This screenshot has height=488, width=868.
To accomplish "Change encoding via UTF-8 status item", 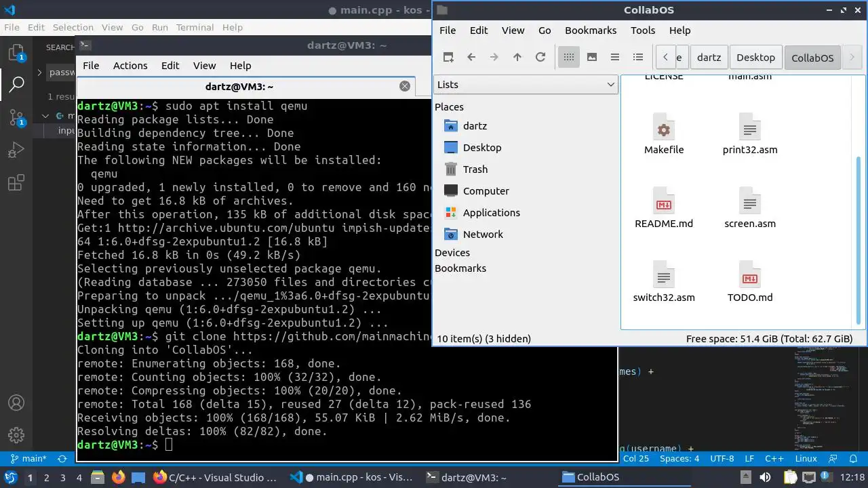I will click(722, 459).
